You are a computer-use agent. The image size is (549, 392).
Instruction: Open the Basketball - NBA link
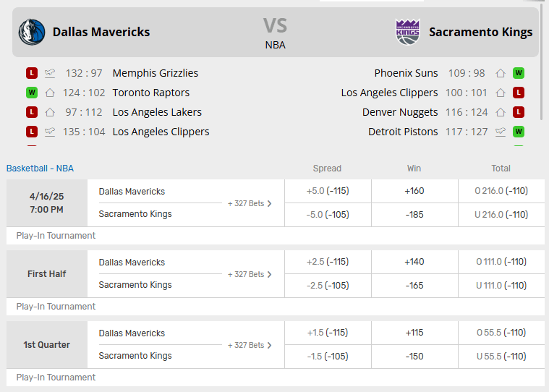click(x=40, y=169)
